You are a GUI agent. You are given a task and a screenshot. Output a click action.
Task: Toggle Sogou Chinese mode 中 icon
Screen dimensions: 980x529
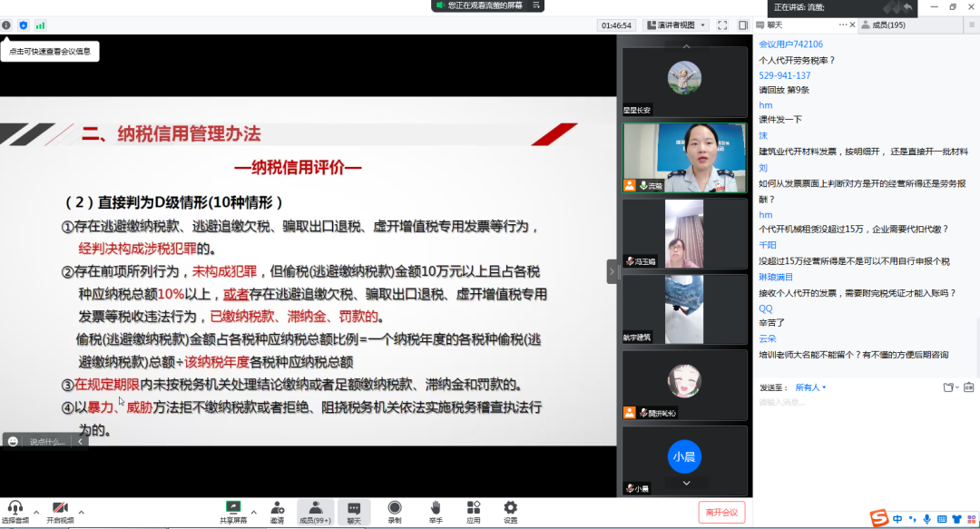click(897, 519)
